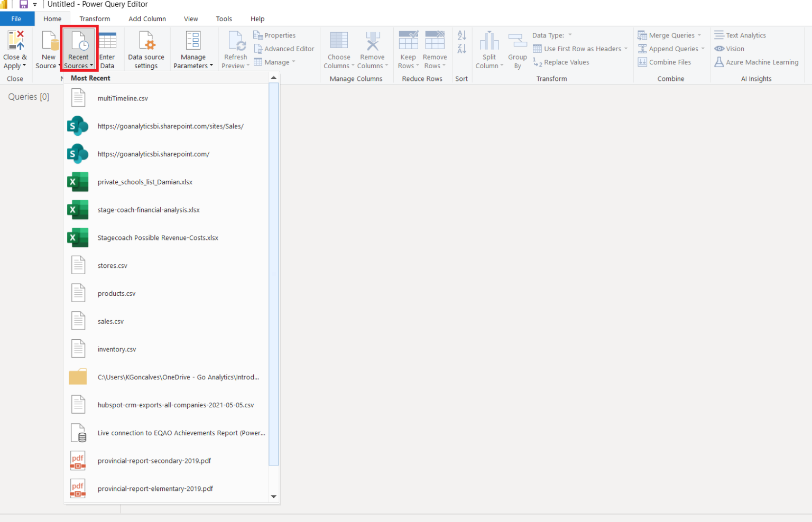Click the Enter Data table icon
812x522 pixels.
(107, 41)
